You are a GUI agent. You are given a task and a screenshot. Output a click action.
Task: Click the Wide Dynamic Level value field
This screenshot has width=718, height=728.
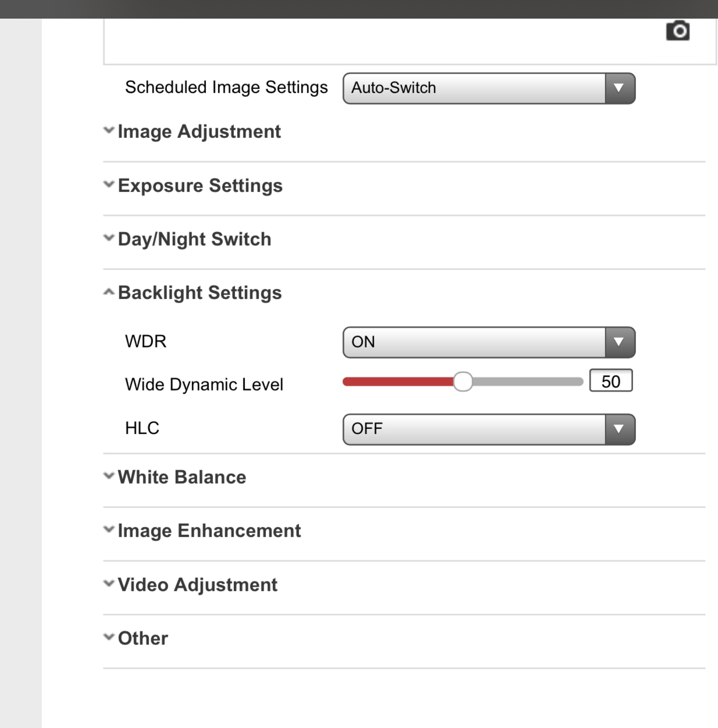click(x=610, y=381)
